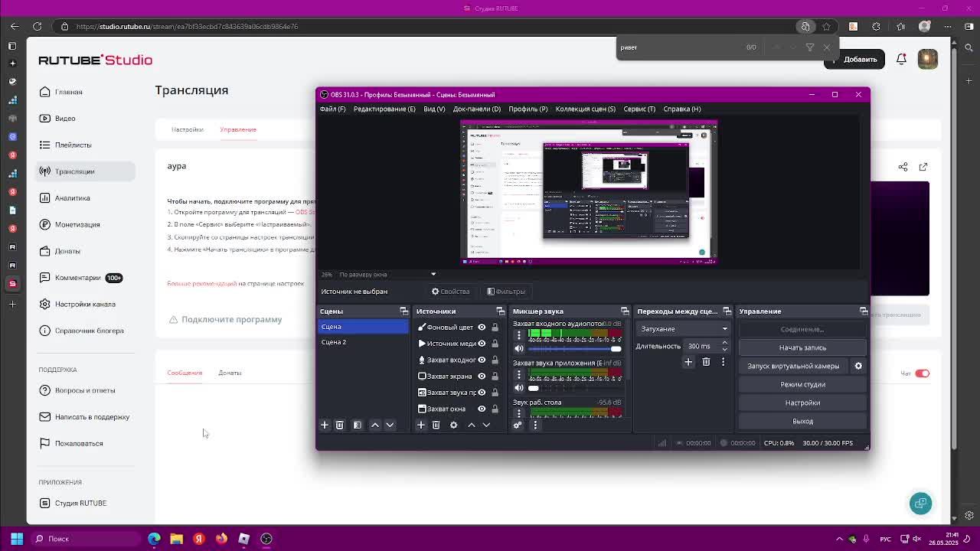Screen dimensions: 980x551
Task: Open the Док-панели (D) menu
Action: point(477,109)
